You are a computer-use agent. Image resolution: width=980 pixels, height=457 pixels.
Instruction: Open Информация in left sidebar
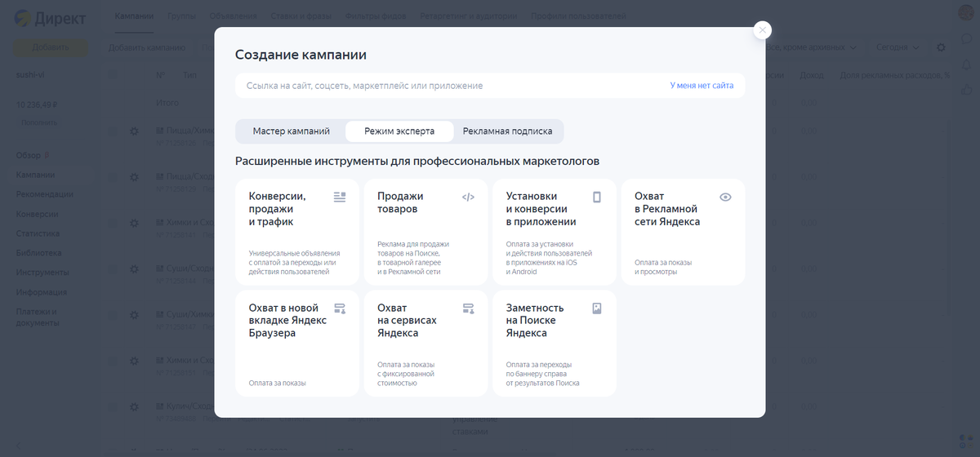pos(42,292)
